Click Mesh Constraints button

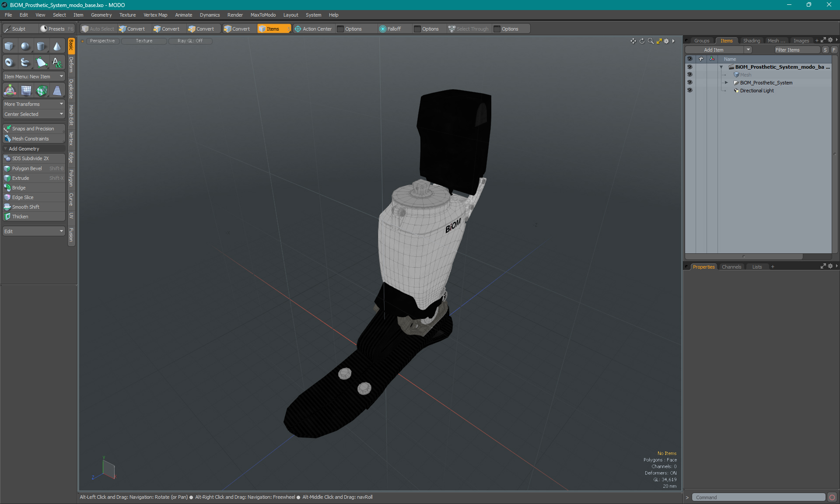pos(34,139)
